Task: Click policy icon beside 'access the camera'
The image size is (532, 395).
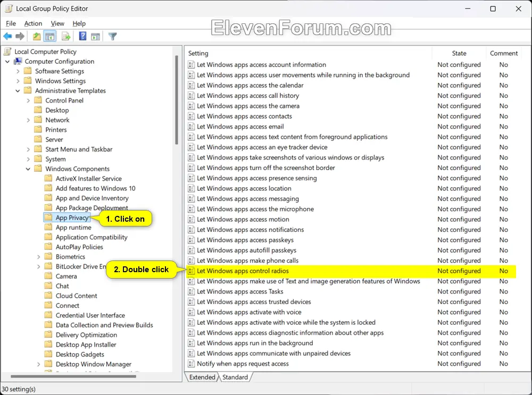Action: 192,106
